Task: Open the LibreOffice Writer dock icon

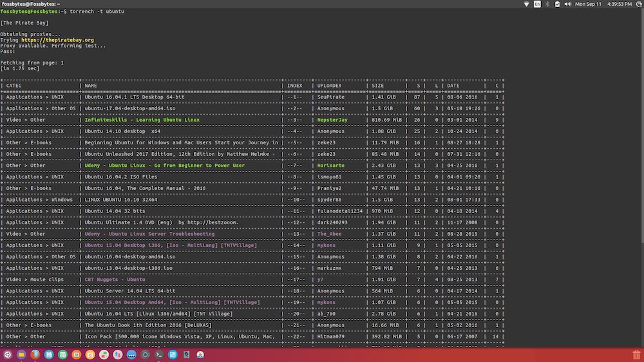Action: [x=49, y=355]
